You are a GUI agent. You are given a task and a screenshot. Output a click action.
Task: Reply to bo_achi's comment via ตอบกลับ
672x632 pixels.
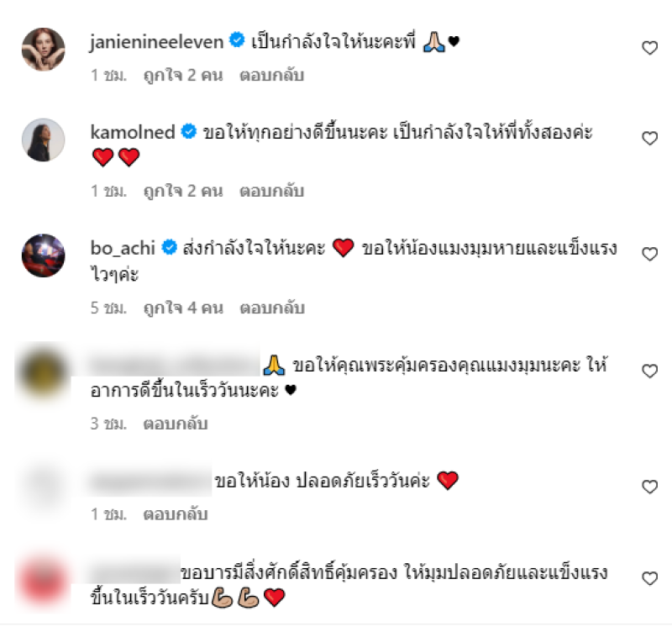click(272, 308)
